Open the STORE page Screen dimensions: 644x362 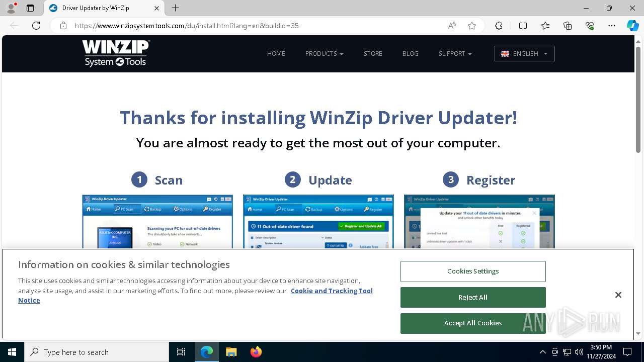[x=373, y=54]
